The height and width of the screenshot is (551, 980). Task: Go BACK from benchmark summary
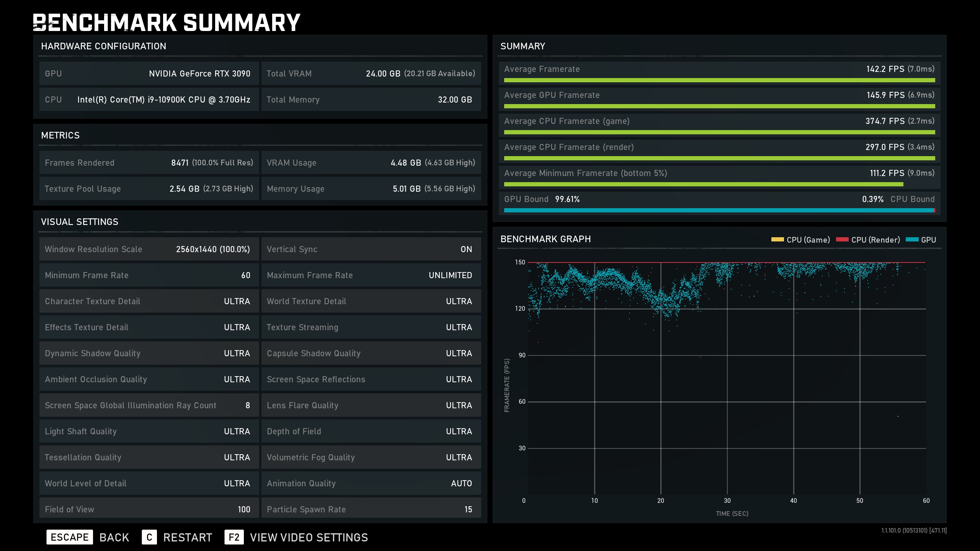[x=114, y=537]
